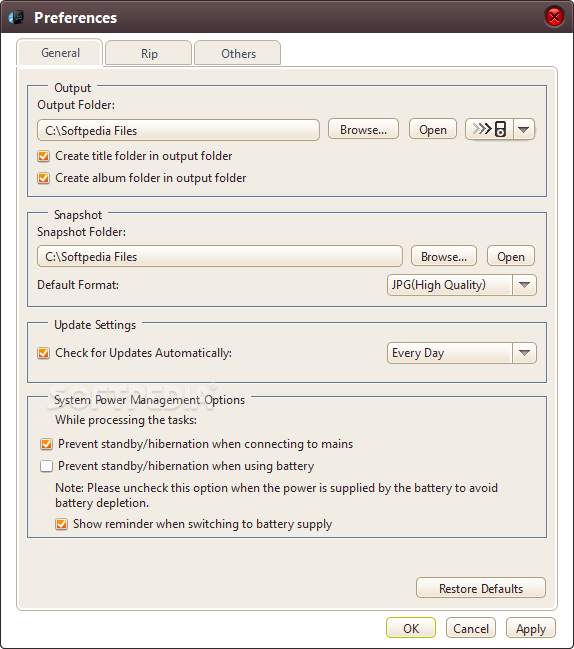
Task: Open the Output Folder
Action: coord(433,129)
